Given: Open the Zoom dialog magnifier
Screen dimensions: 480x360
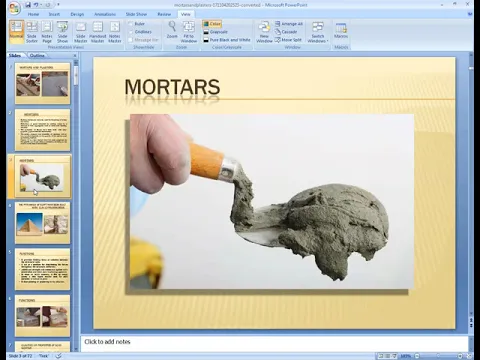Looking at the screenshot, I should pyautogui.click(x=172, y=30).
